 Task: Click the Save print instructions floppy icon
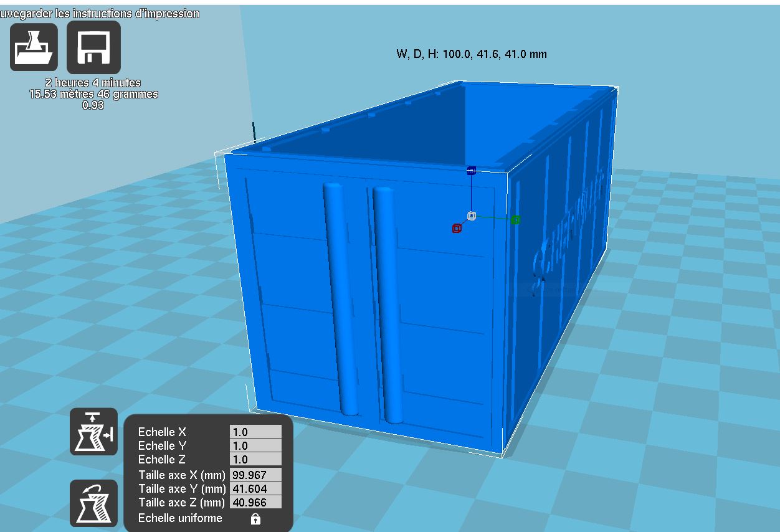tap(93, 47)
